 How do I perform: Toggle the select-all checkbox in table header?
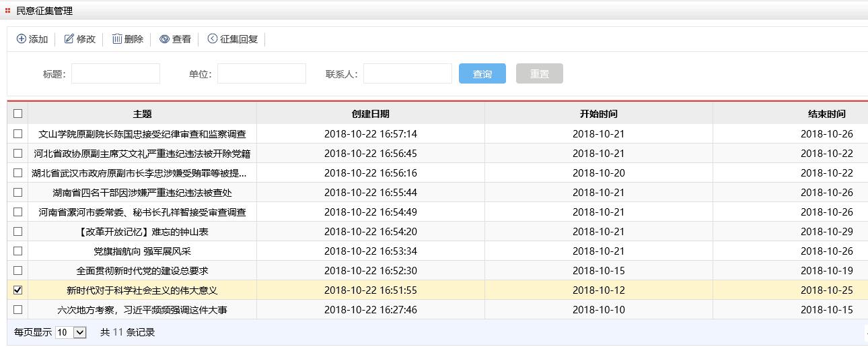pyautogui.click(x=17, y=114)
